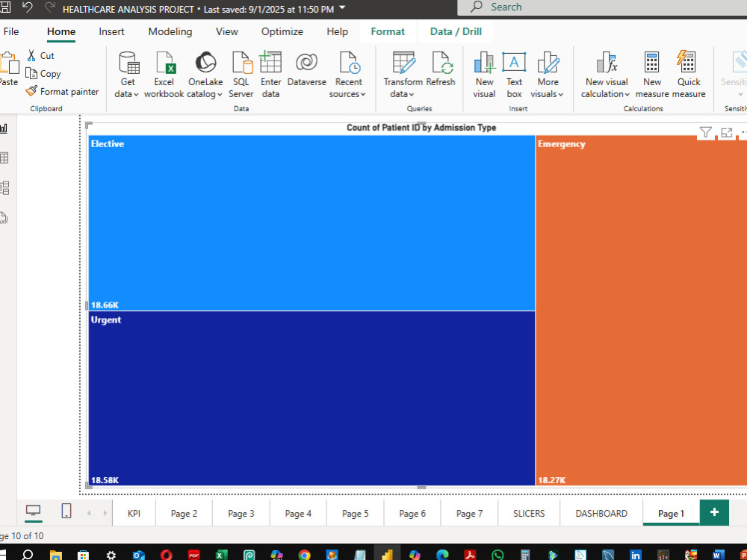The image size is (747, 560).
Task: Select the Elective treemap tile
Action: 311,223
